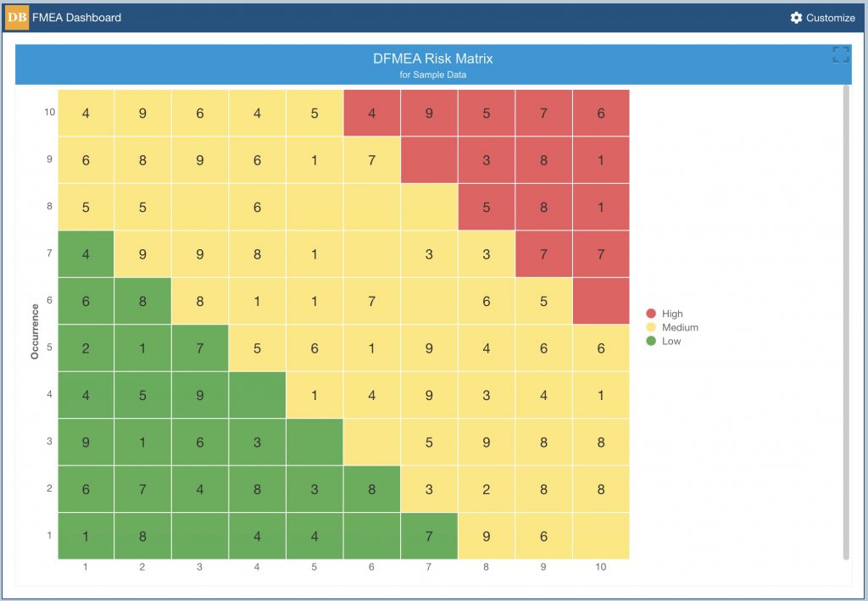Select red cell at occurrence 10, severity 10
Image resolution: width=868 pixels, height=601 pixels.
click(x=601, y=113)
